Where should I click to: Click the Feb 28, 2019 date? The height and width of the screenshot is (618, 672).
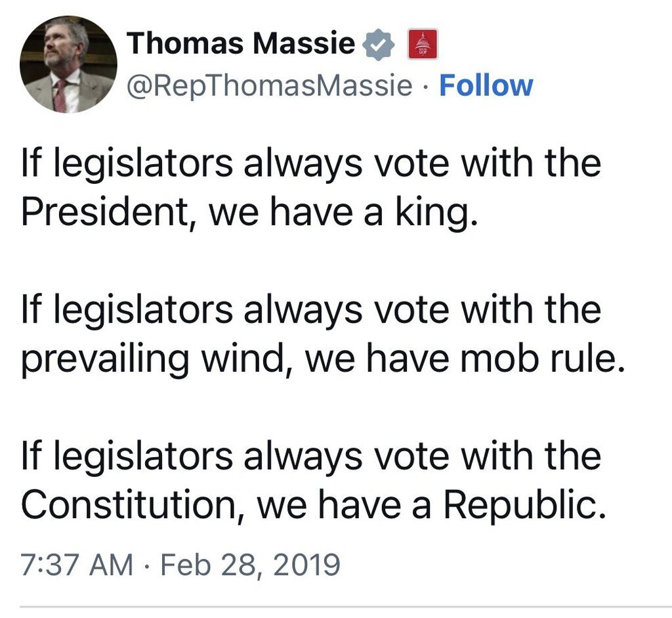(x=251, y=565)
